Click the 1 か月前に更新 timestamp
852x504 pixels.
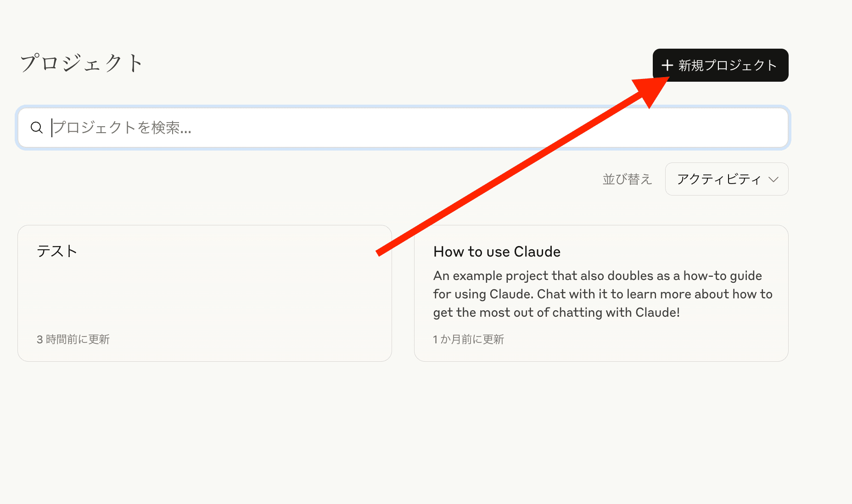468,339
